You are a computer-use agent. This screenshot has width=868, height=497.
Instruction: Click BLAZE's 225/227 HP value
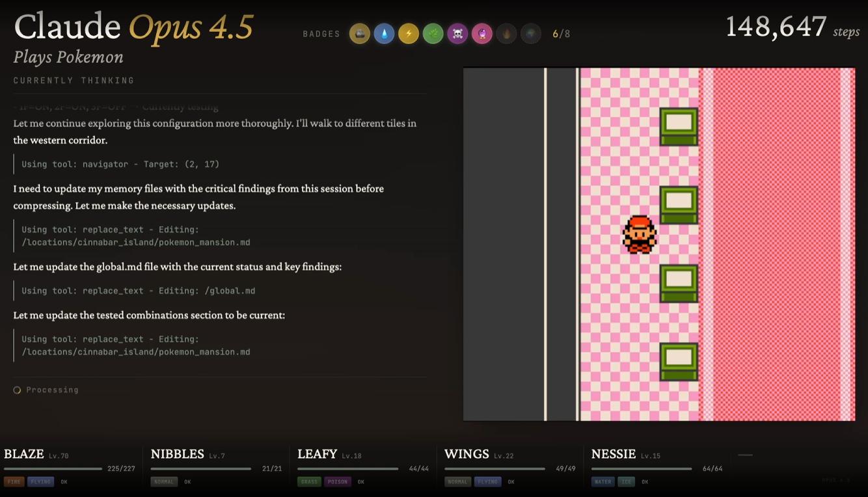click(x=121, y=468)
